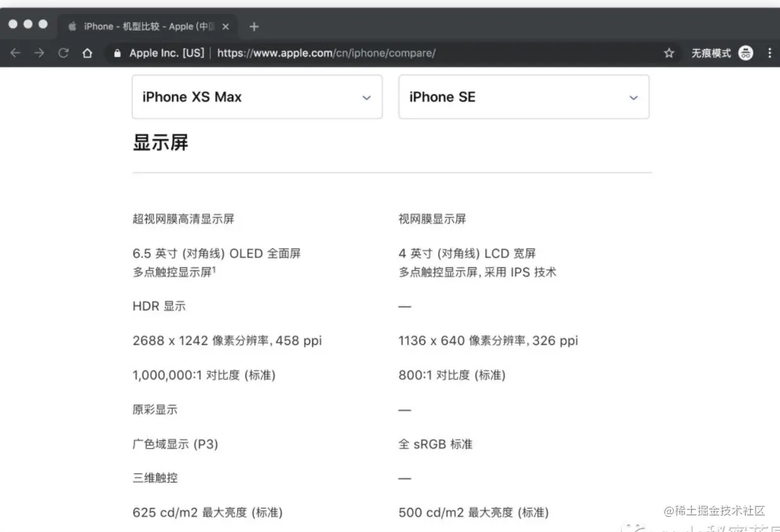Go back to the previous page
The width and height of the screenshot is (780, 532).
(15, 53)
